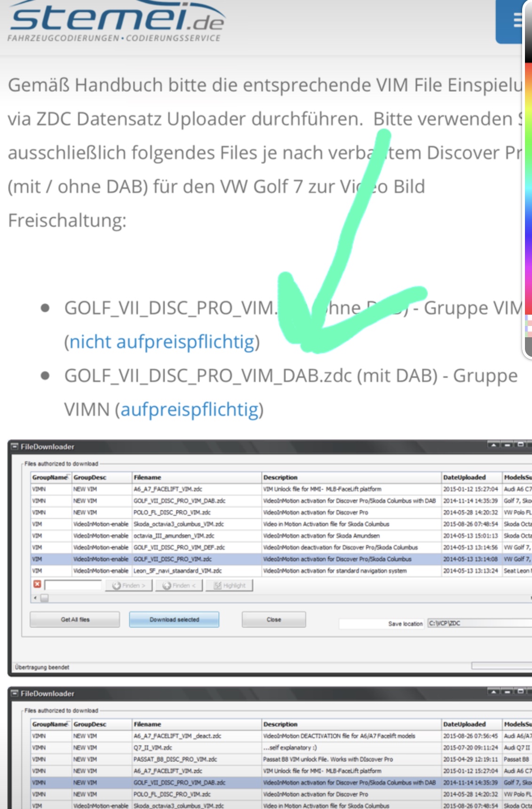Sort by Filename in first FileDownloader window
Viewport: 532px width, 809px height.
[197, 477]
